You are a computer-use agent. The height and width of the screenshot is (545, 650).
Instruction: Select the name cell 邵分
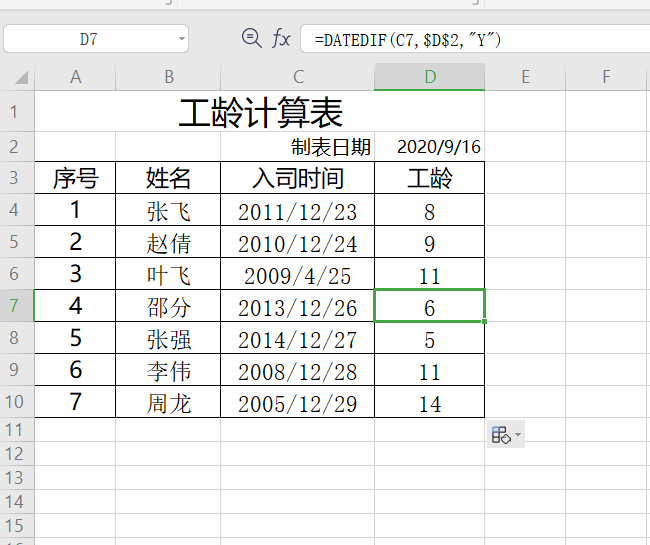[x=168, y=305]
